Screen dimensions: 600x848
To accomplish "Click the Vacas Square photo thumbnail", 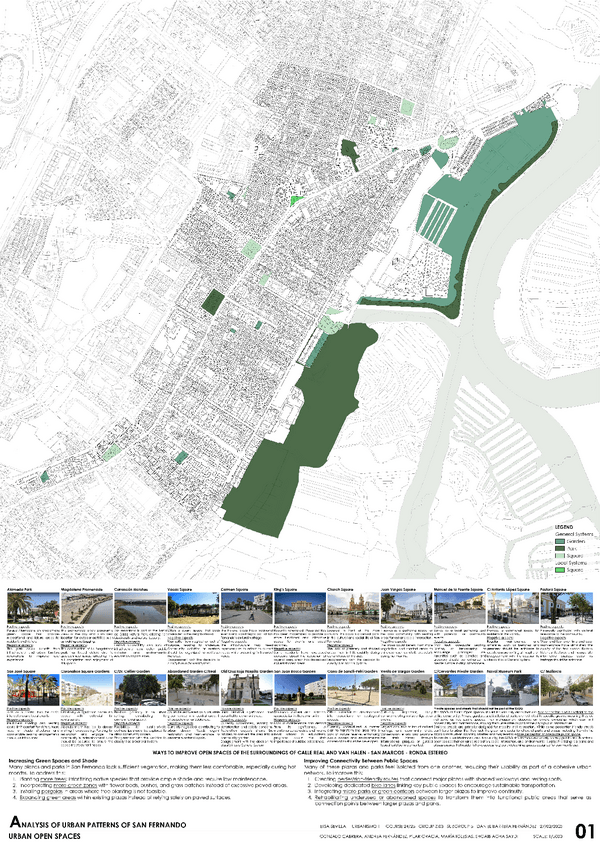I will (x=193, y=608).
